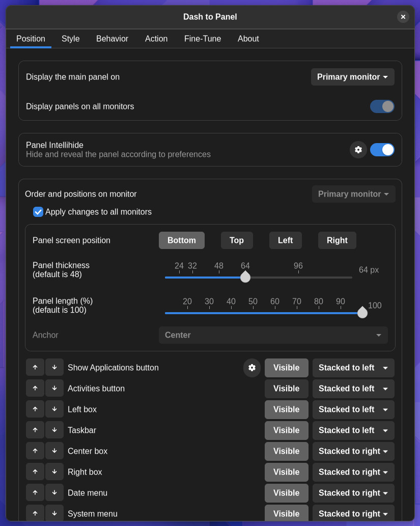Switch to the Action tab
This screenshot has width=420, height=526.
pos(156,39)
